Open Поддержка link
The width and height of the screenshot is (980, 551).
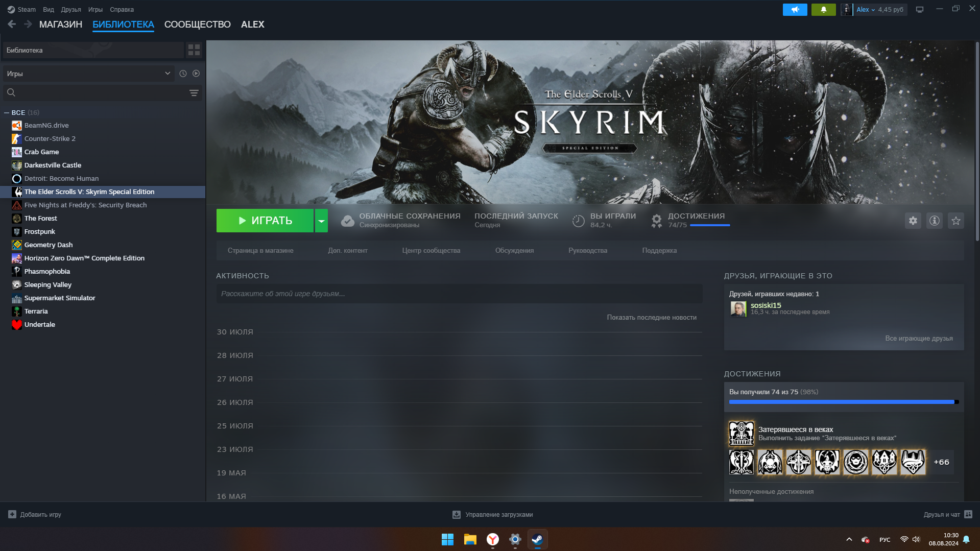point(659,251)
